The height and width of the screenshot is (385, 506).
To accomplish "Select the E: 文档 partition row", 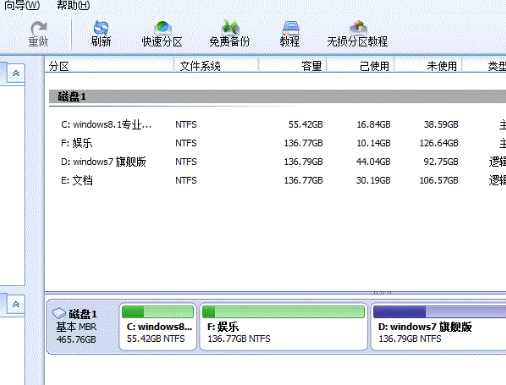I will [277, 181].
